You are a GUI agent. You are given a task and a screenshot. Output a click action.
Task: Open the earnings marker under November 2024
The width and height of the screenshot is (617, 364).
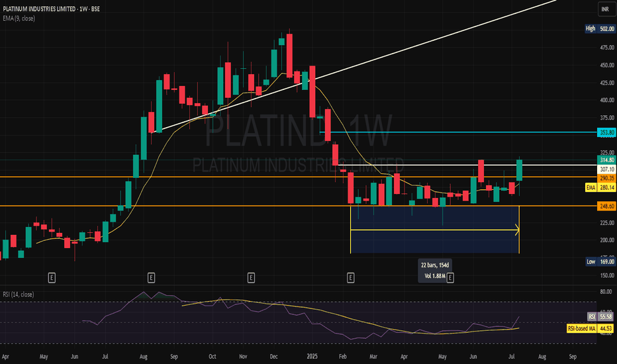(x=251, y=278)
